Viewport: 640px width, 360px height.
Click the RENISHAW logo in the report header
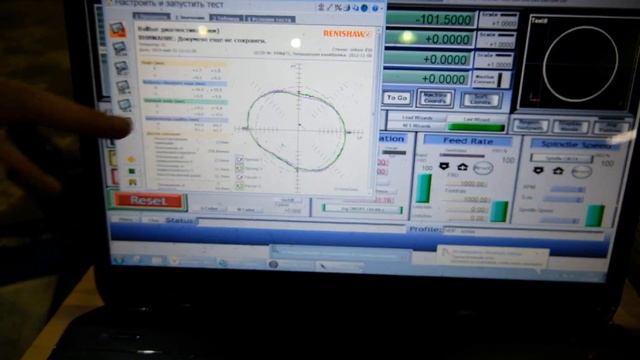point(346,34)
